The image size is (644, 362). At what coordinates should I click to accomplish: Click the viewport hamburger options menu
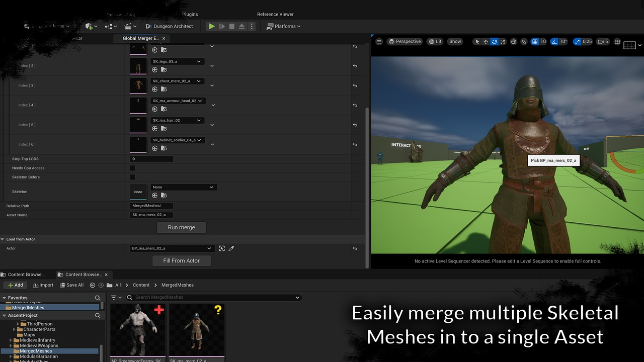pyautogui.click(x=379, y=42)
